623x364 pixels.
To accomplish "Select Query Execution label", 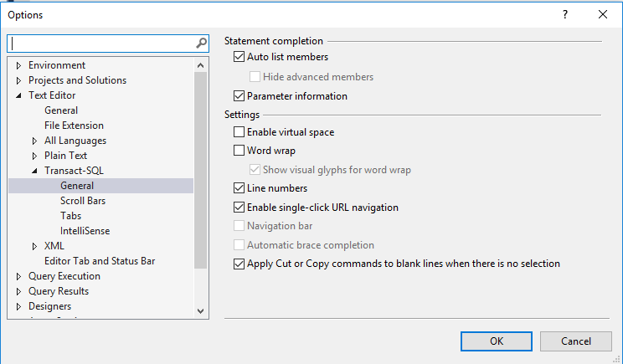I will coord(64,276).
